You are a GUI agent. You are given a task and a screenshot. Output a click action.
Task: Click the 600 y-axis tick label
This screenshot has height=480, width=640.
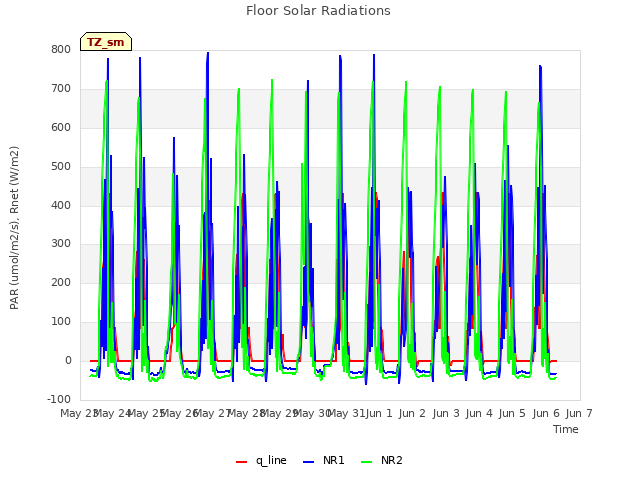(x=61, y=127)
